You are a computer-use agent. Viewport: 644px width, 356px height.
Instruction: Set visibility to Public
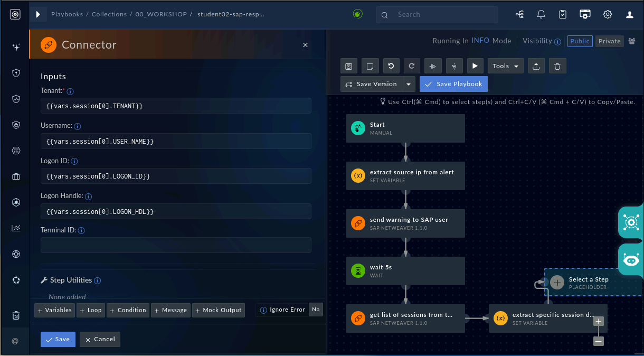[x=580, y=41]
